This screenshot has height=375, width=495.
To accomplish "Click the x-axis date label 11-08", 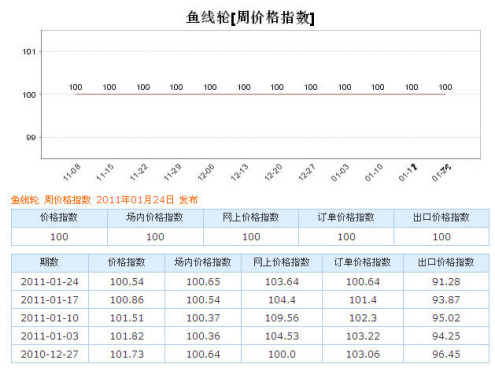I will click(72, 173).
